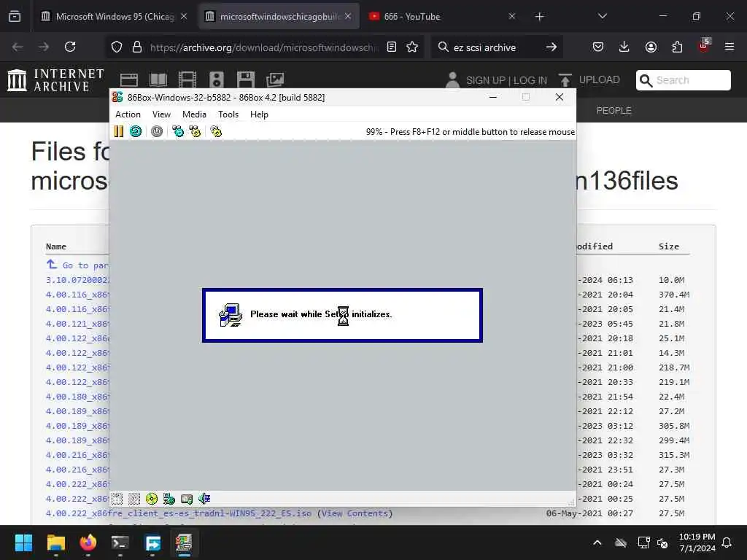Hard reset the 86Box emulated machine

[x=136, y=131]
